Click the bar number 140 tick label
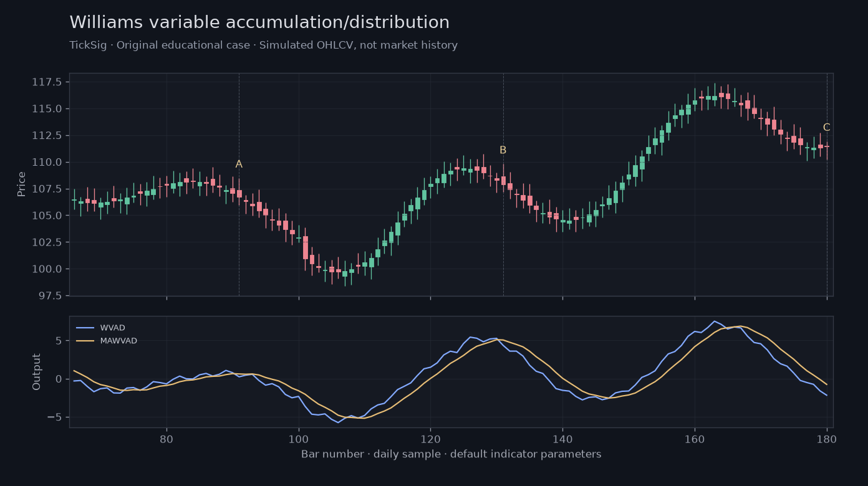Screen dimensions: 868x486 562,438
